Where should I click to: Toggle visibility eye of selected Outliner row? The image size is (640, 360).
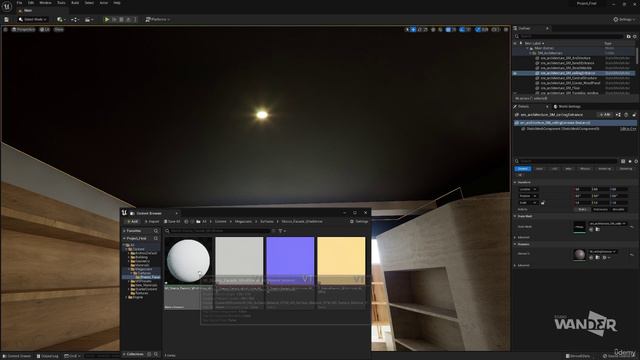tap(515, 73)
